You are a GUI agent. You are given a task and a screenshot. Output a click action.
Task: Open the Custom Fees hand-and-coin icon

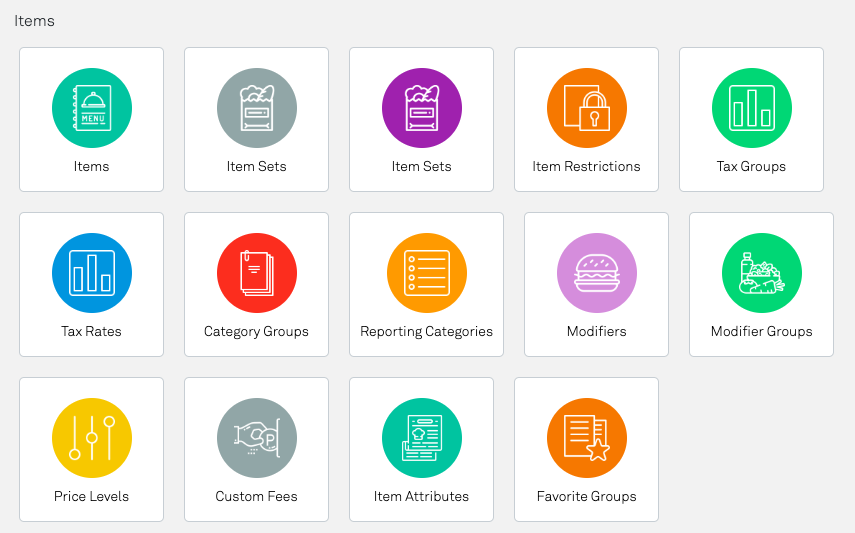point(257,438)
